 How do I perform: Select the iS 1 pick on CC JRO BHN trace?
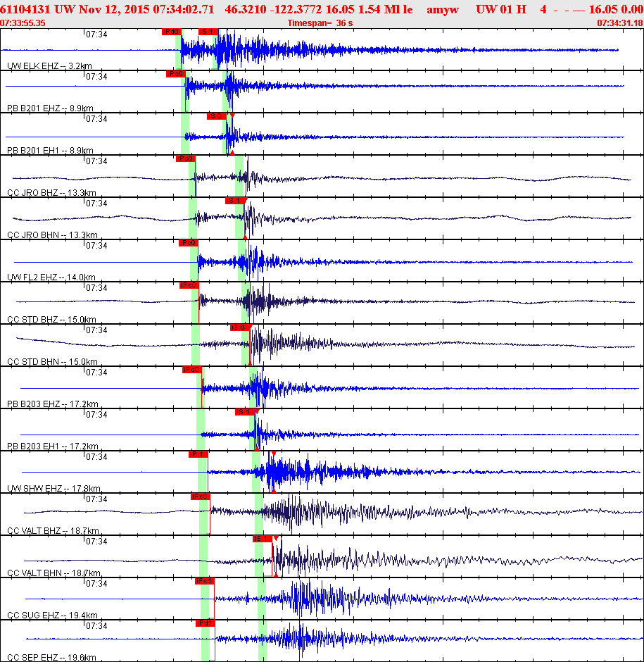pyautogui.click(x=234, y=201)
